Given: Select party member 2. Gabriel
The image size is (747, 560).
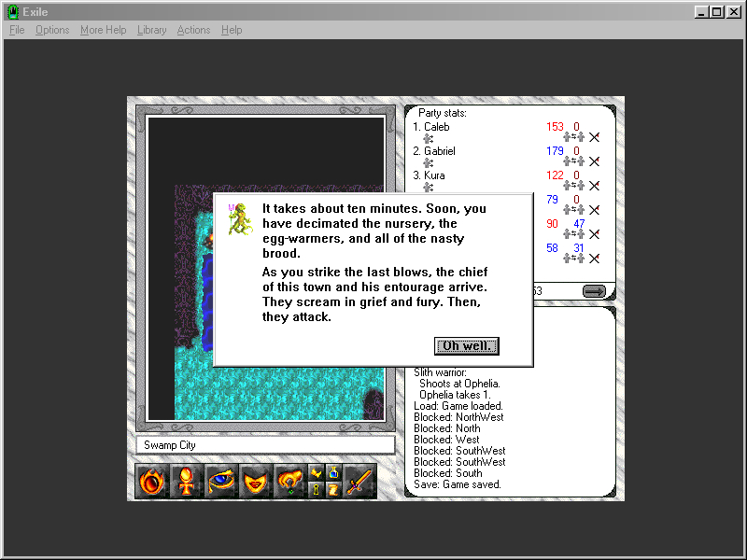Looking at the screenshot, I should click(x=434, y=151).
